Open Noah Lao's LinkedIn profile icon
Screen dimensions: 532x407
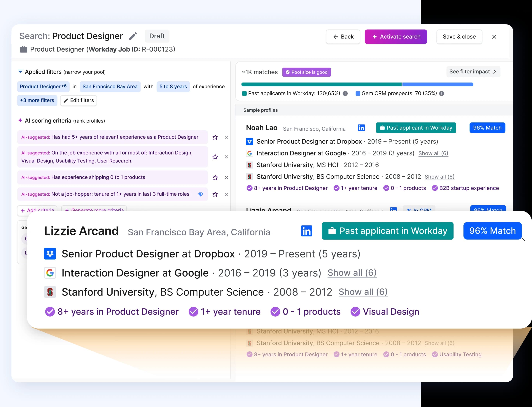(361, 128)
